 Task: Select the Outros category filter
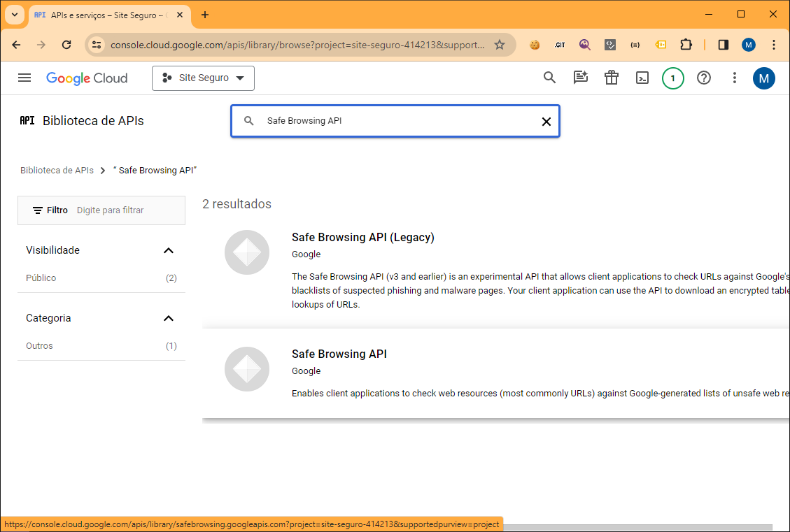point(39,346)
